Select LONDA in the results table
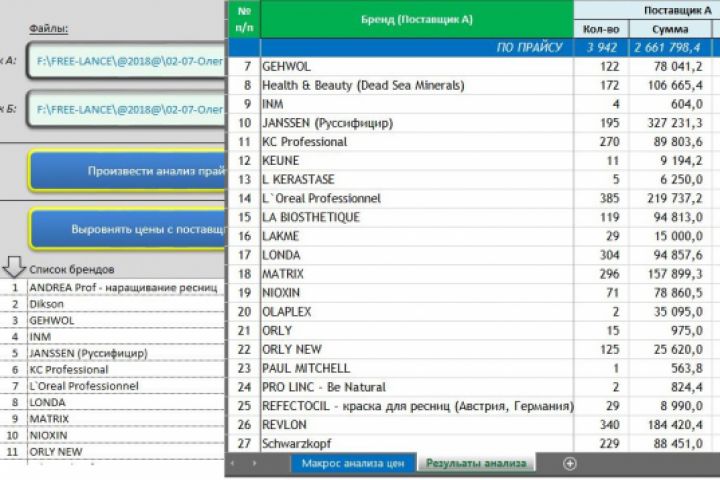Viewport: 720px width, 480px height. 417,255
